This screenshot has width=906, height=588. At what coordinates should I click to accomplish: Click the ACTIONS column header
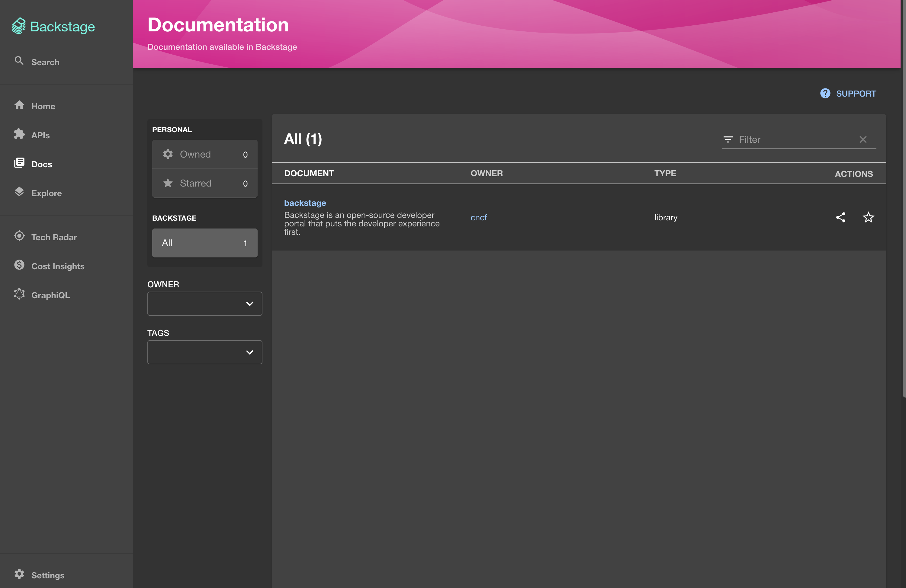(x=854, y=174)
